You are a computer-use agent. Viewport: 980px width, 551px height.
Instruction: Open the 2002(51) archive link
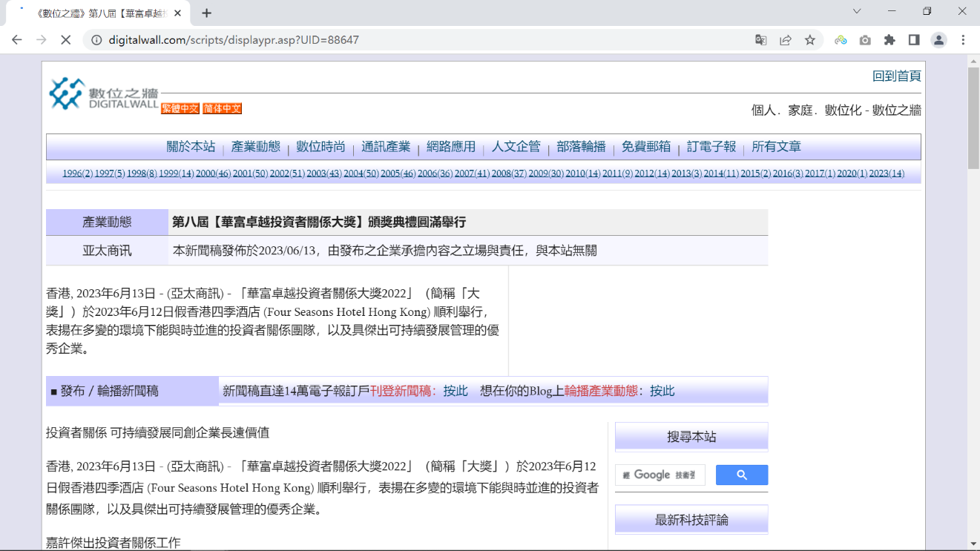287,174
